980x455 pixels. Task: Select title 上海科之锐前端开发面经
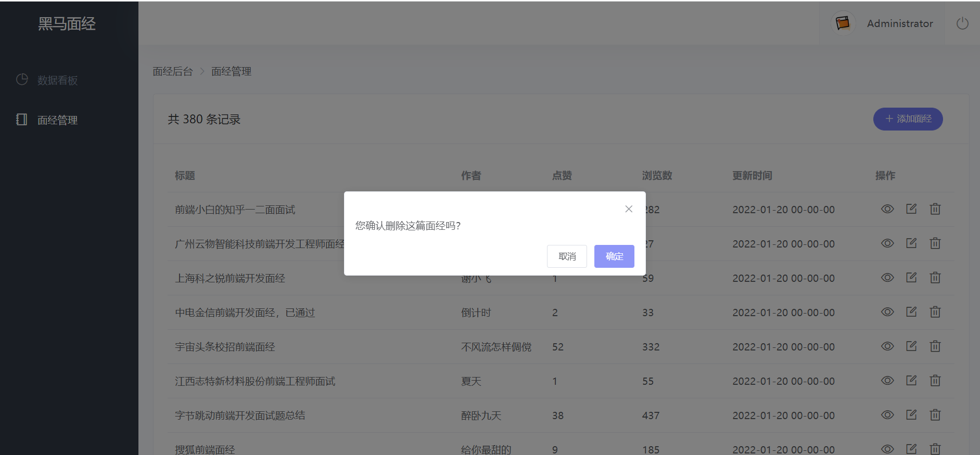[x=230, y=278]
